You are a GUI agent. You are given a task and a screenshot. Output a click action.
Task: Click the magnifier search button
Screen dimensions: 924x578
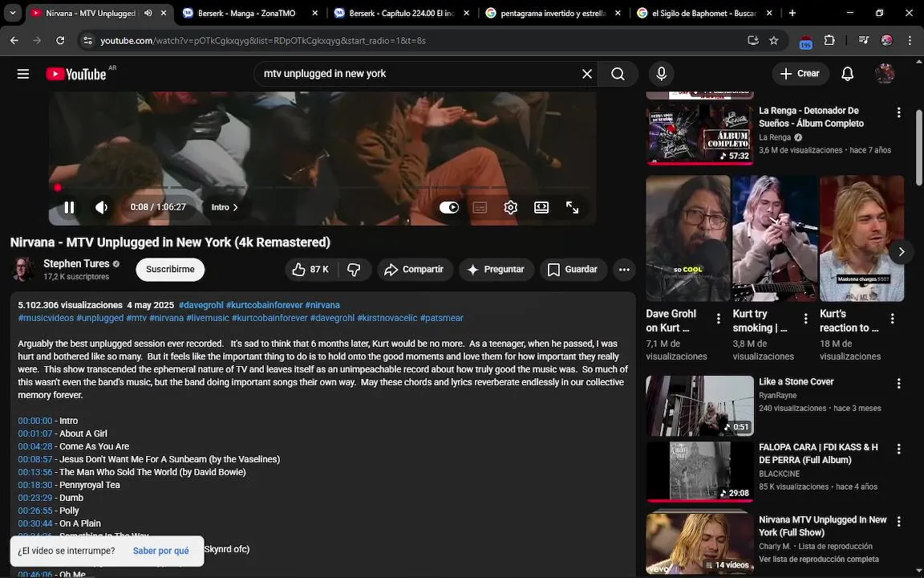(618, 74)
